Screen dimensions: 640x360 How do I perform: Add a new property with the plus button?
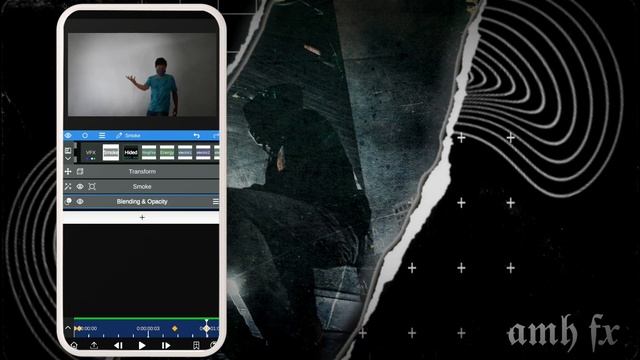click(142, 218)
